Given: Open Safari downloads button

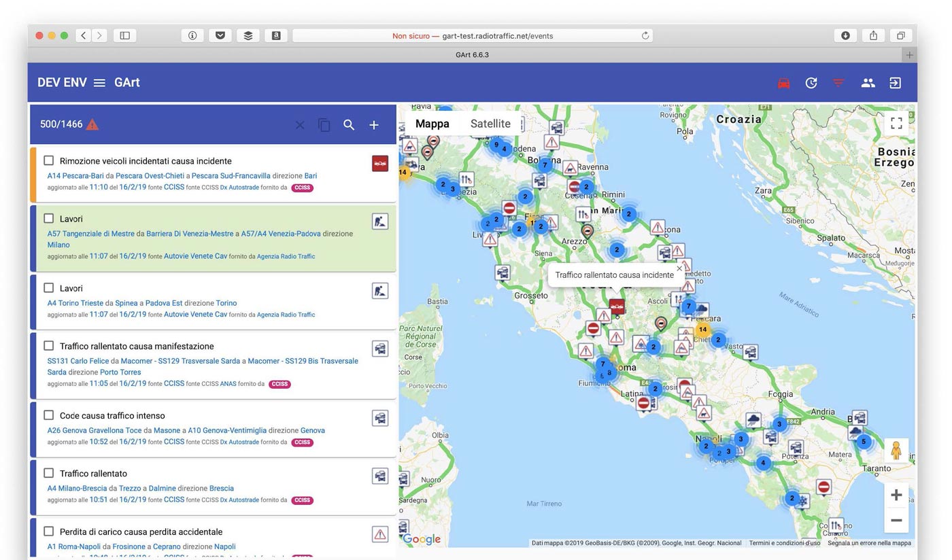Looking at the screenshot, I should (845, 35).
